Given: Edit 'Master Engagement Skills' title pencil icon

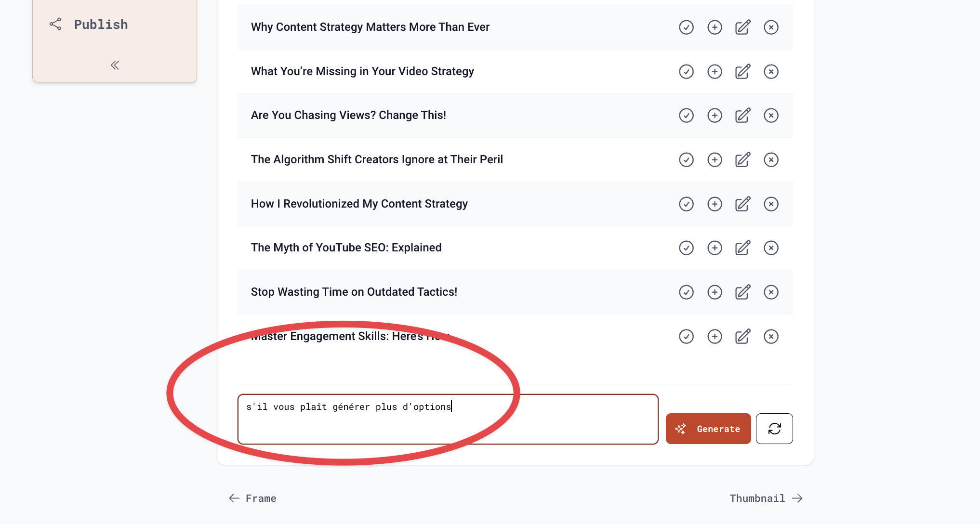Looking at the screenshot, I should (x=743, y=337).
